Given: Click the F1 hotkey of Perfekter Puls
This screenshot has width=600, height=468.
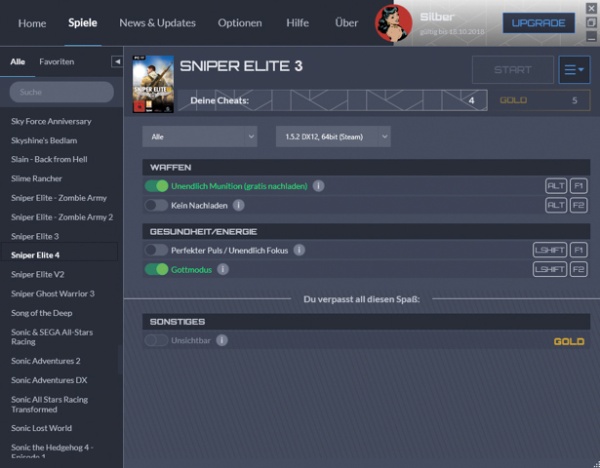Looking at the screenshot, I should 578,250.
